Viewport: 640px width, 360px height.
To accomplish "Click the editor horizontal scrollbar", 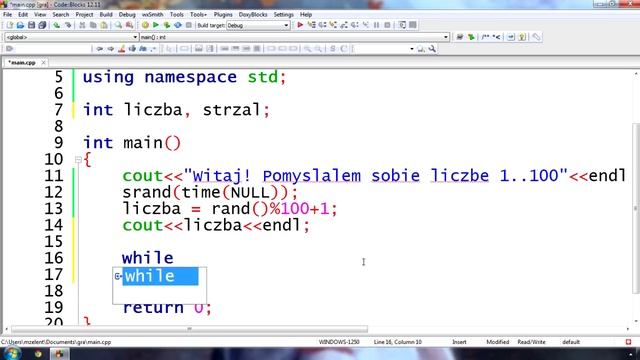I will pos(189,329).
